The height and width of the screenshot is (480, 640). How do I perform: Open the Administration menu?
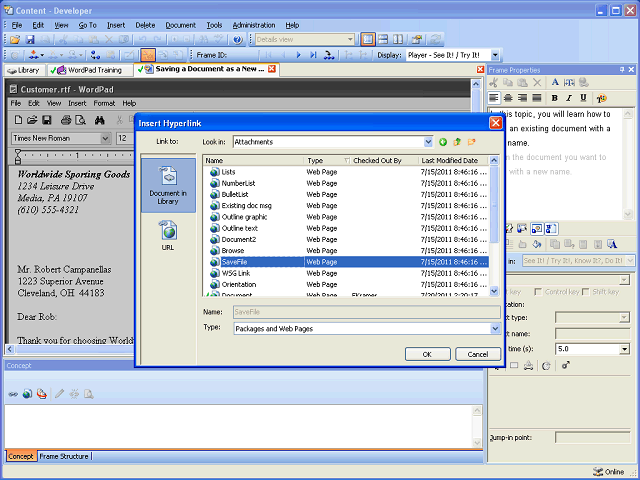point(253,24)
